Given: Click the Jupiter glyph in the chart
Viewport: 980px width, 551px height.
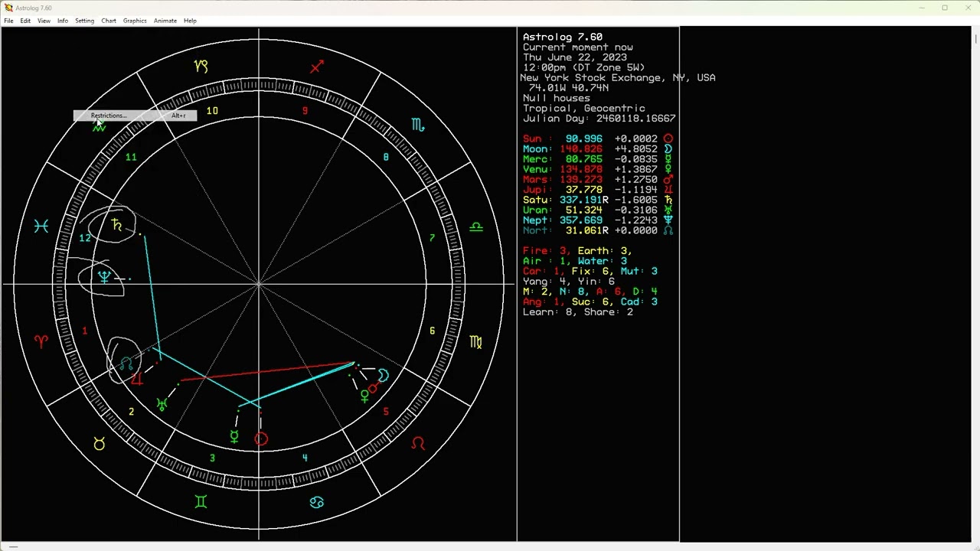Looking at the screenshot, I should coord(136,379).
